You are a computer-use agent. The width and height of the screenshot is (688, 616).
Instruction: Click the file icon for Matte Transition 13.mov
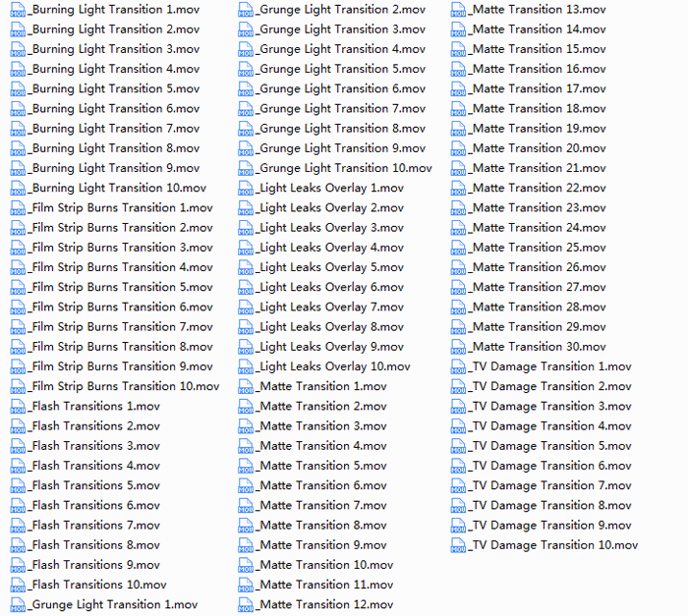tap(459, 10)
